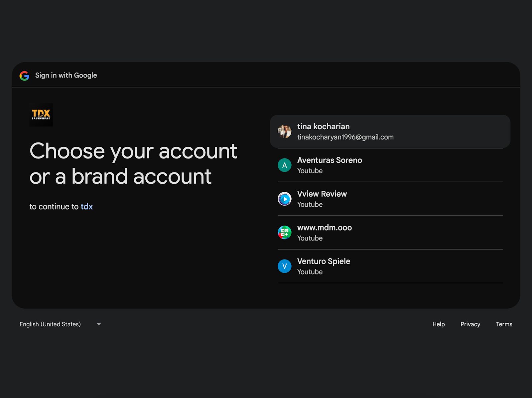Choose the www.mdm.ooo brand account
Screen dimensions: 532x398
click(390, 233)
